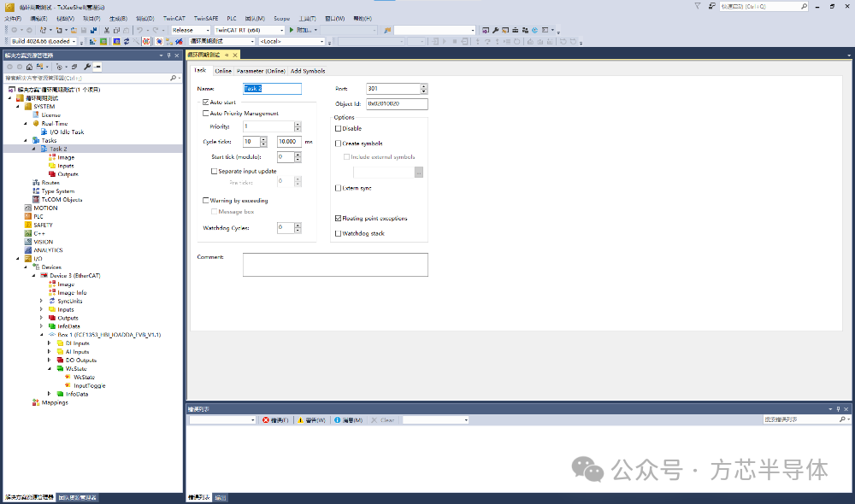Image resolution: width=855 pixels, height=504 pixels.
Task: Switch to the Parameter (Online) tab
Action: point(261,71)
